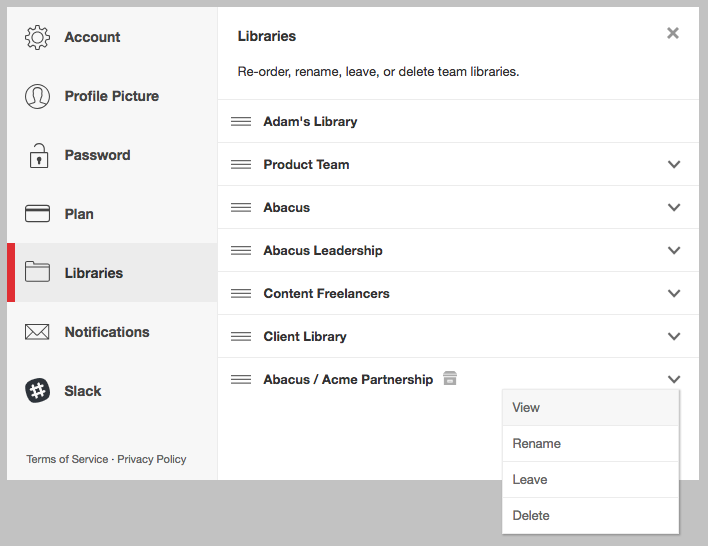Select the Plan credit card icon
This screenshot has width=708, height=546.
point(37,214)
